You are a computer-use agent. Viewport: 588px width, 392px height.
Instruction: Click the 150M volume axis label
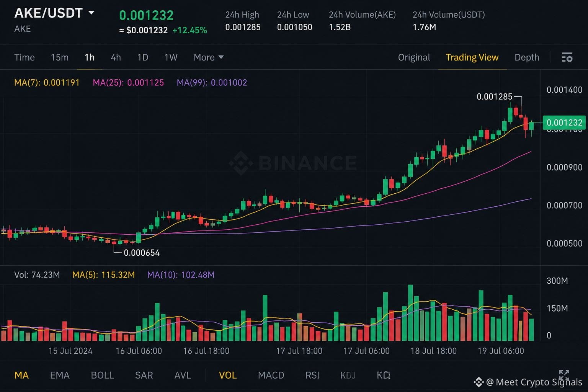point(557,309)
